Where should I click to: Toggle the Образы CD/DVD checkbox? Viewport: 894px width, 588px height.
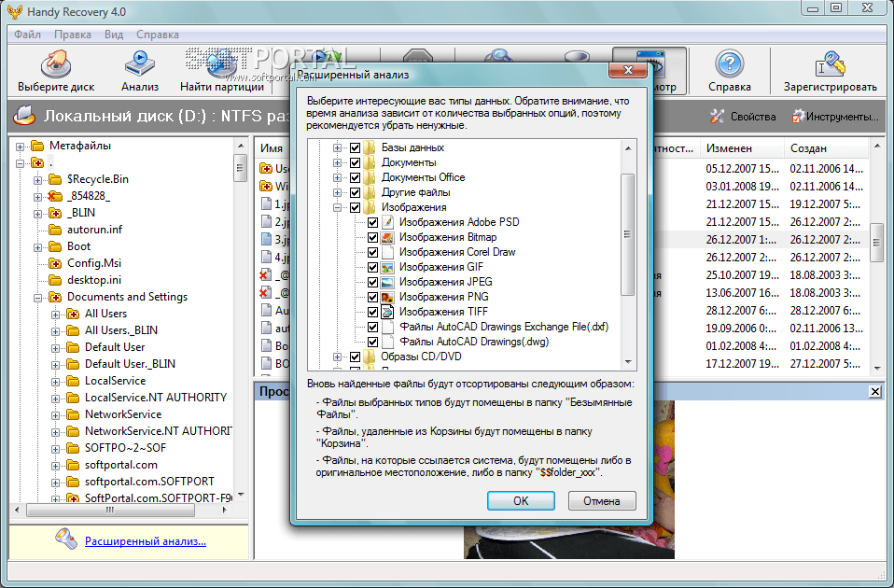click(355, 357)
